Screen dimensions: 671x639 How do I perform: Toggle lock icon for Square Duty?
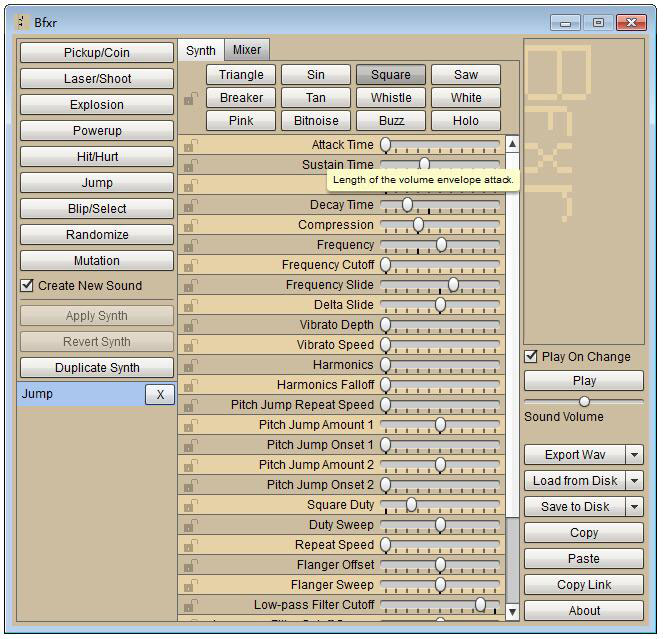[x=189, y=506]
